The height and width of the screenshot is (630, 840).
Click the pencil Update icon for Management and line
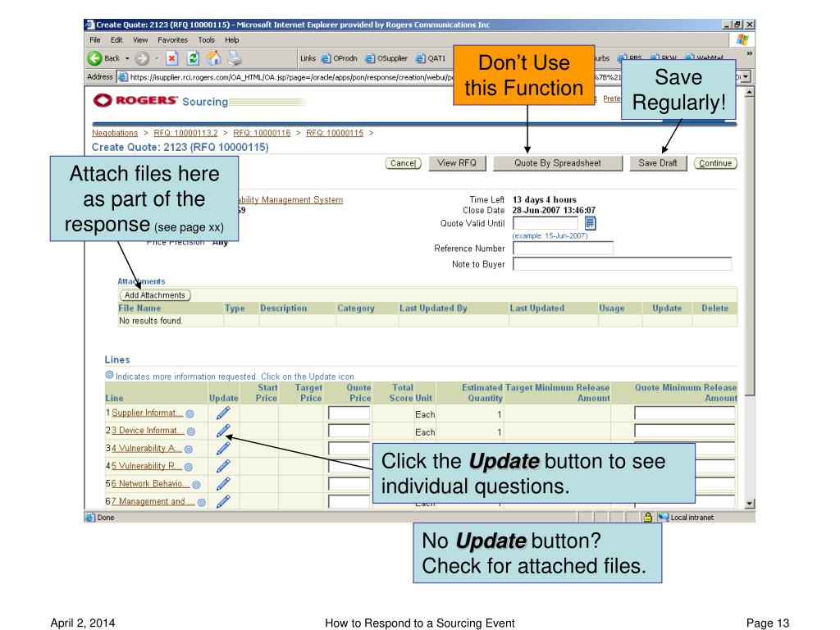pyautogui.click(x=223, y=501)
